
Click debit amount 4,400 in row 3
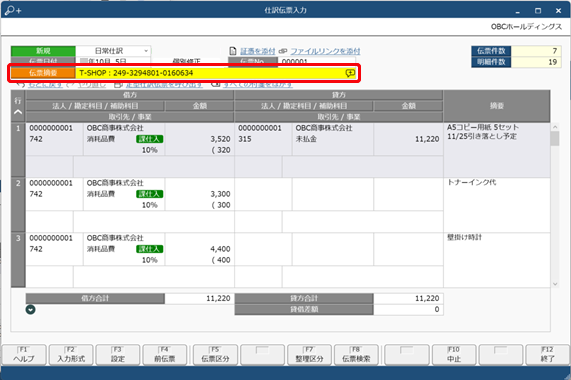click(x=220, y=249)
